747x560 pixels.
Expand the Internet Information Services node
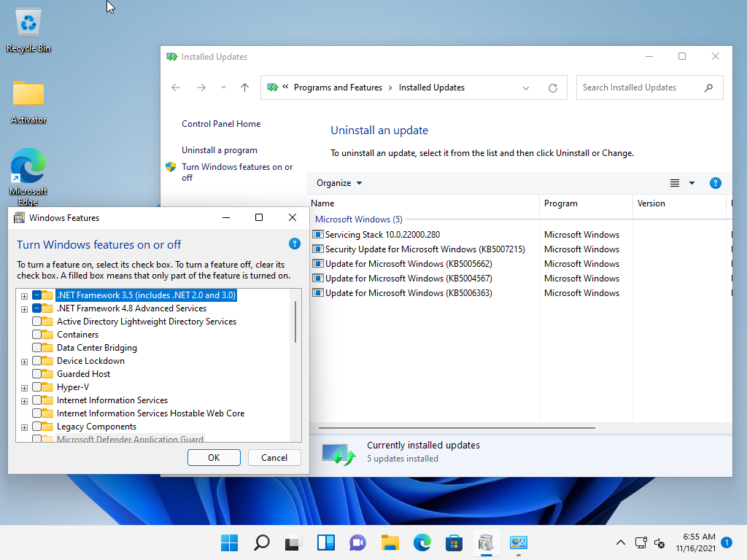(24, 402)
